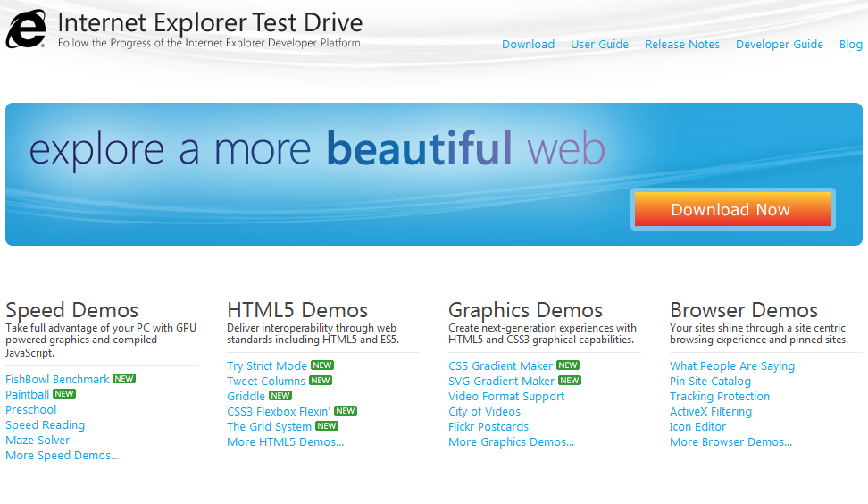Click NEW badge next to Paintball
868x504 pixels.
tap(64, 394)
